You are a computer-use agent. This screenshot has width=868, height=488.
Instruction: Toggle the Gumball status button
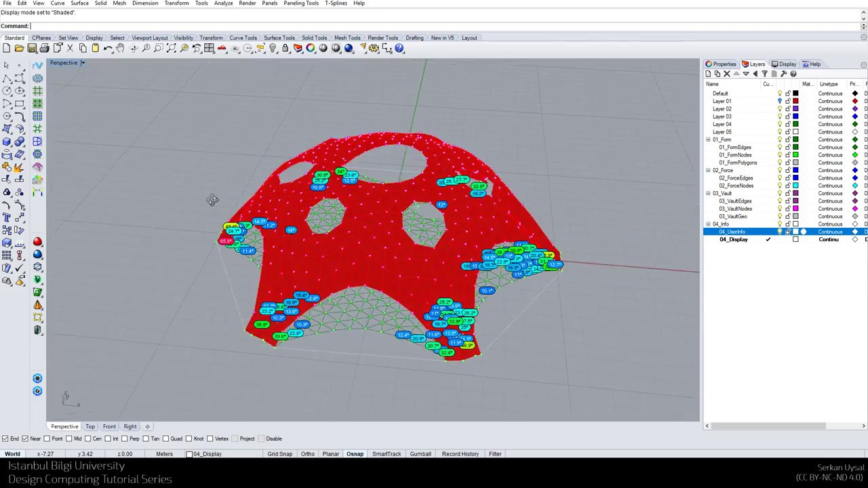tap(420, 454)
